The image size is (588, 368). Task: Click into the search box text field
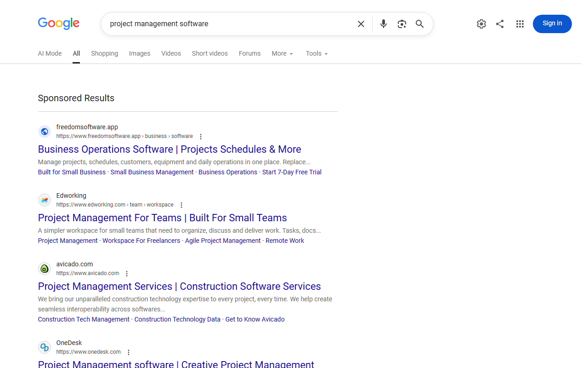tap(230, 24)
